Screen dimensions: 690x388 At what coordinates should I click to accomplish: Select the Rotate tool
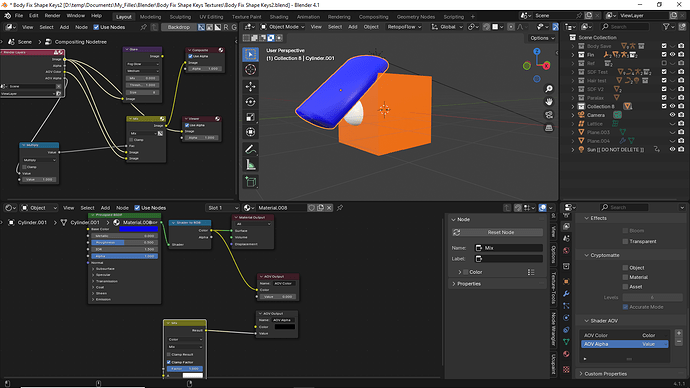click(250, 102)
